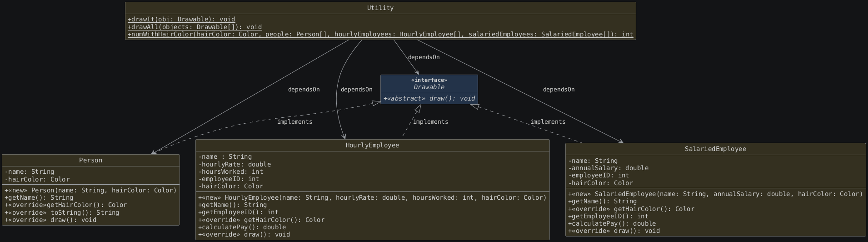Click getName(): String in SalariedEmployee

click(x=602, y=201)
